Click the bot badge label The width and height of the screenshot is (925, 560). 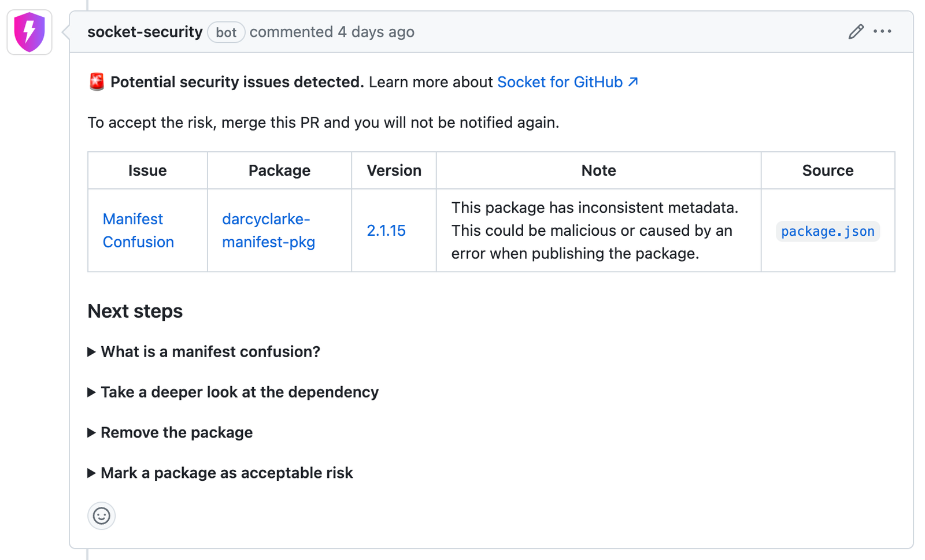click(226, 32)
